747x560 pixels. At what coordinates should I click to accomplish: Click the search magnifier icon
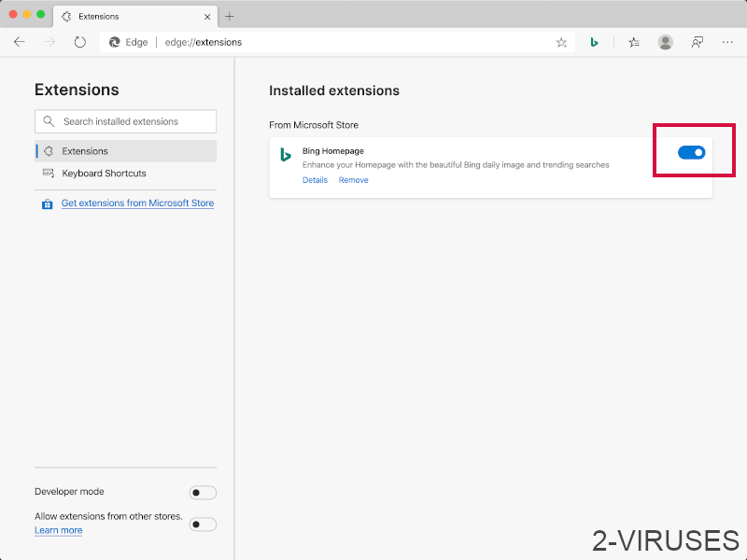49,121
